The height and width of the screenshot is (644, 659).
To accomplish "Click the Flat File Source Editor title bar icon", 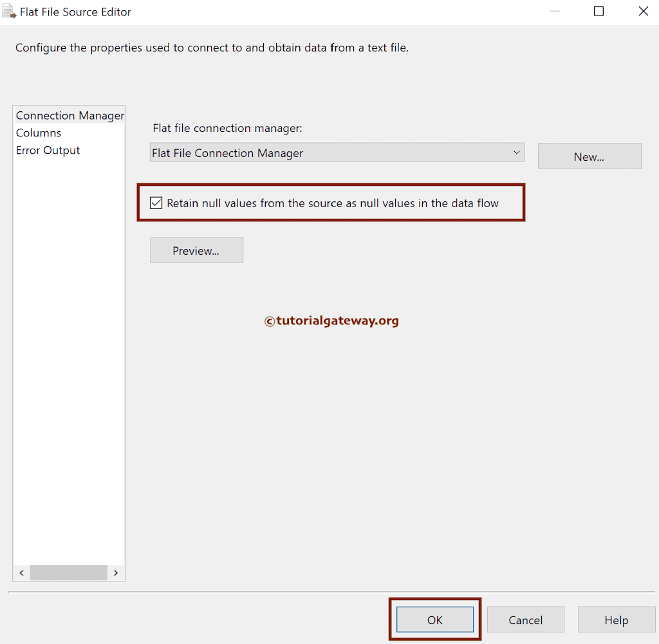I will (8, 11).
